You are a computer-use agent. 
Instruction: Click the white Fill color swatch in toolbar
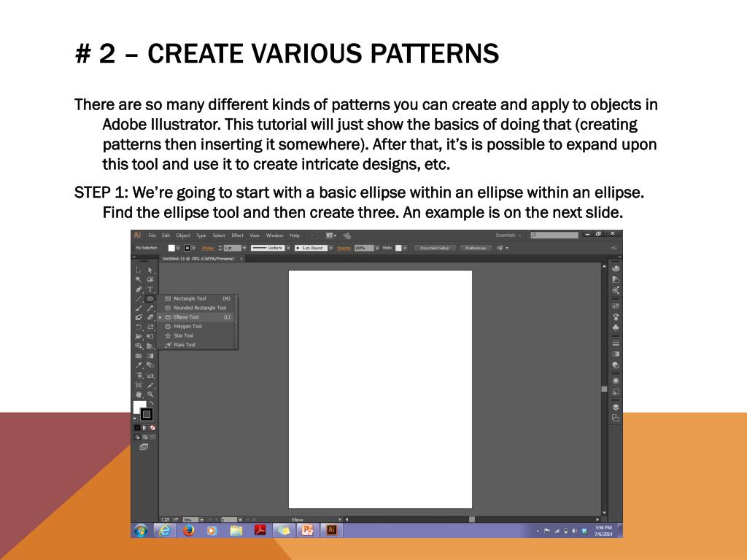point(139,407)
